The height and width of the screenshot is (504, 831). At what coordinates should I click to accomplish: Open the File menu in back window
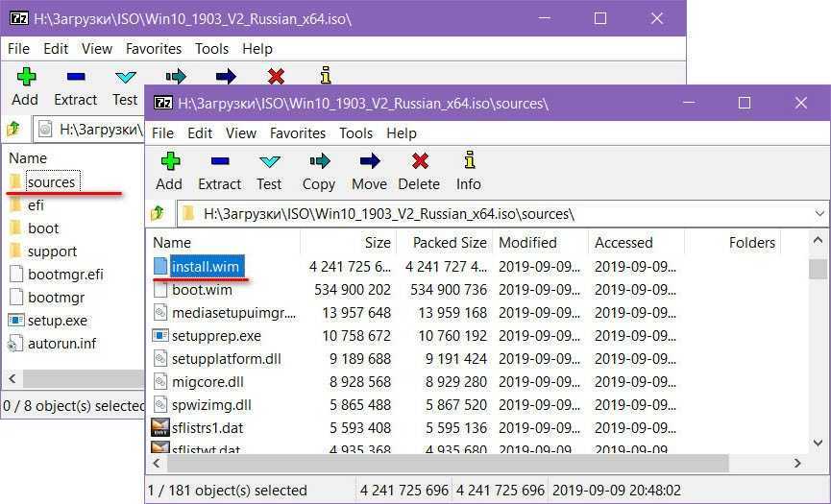tap(18, 48)
